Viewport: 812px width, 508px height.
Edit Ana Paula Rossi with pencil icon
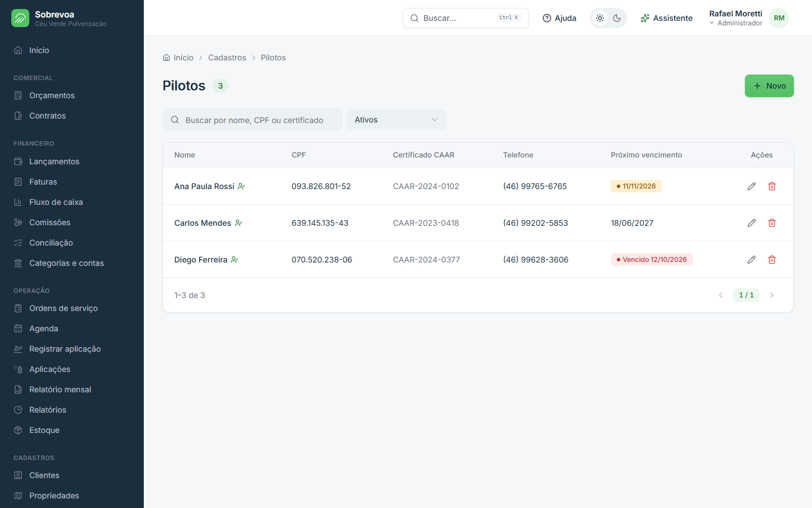(752, 186)
